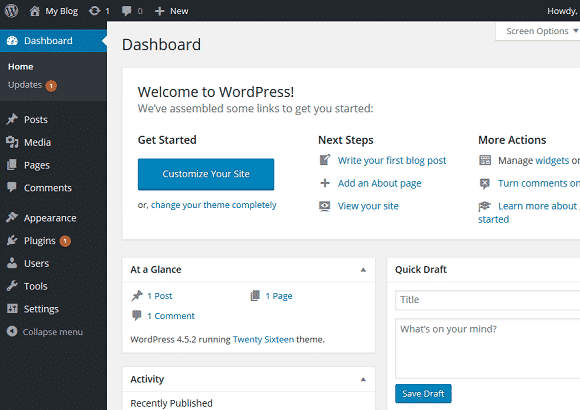Screen dimensions: 580x410
Task: Click the Save Draft button
Action: point(423,393)
